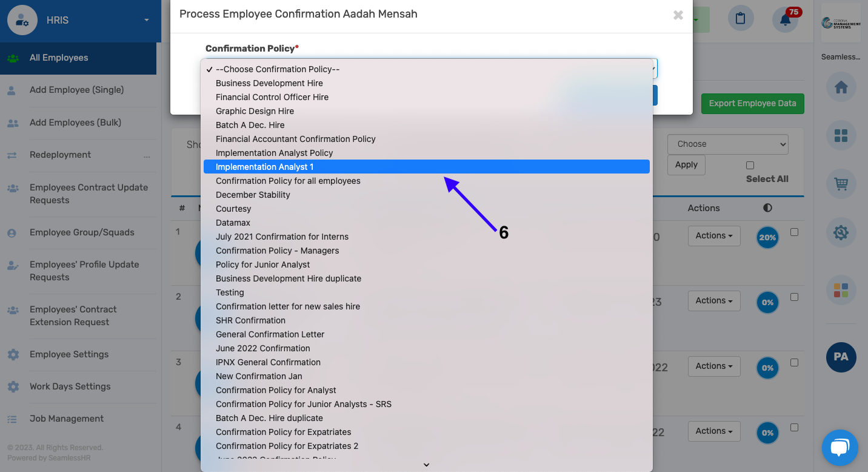Select the Home icon in the right sidebar
The width and height of the screenshot is (868, 472).
841,87
